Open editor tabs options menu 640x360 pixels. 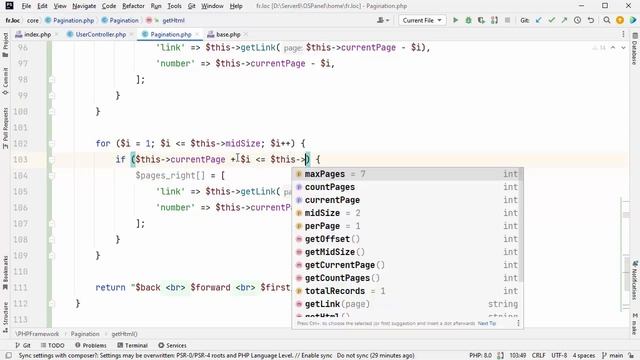[623, 34]
